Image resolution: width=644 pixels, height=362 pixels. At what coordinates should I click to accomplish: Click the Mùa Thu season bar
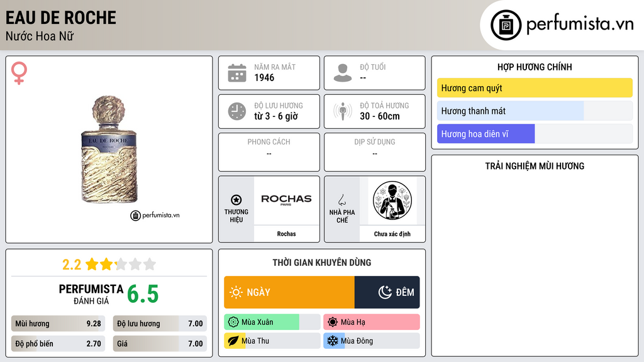pos(272,341)
